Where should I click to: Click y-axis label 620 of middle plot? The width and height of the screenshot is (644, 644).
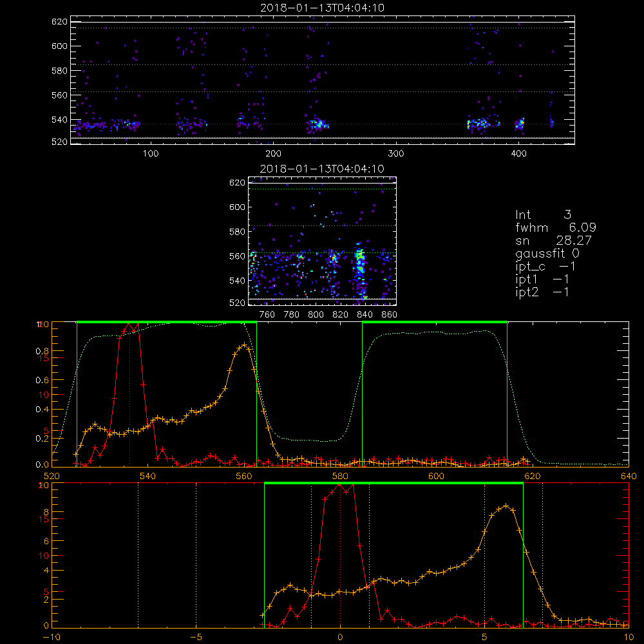tap(237, 183)
